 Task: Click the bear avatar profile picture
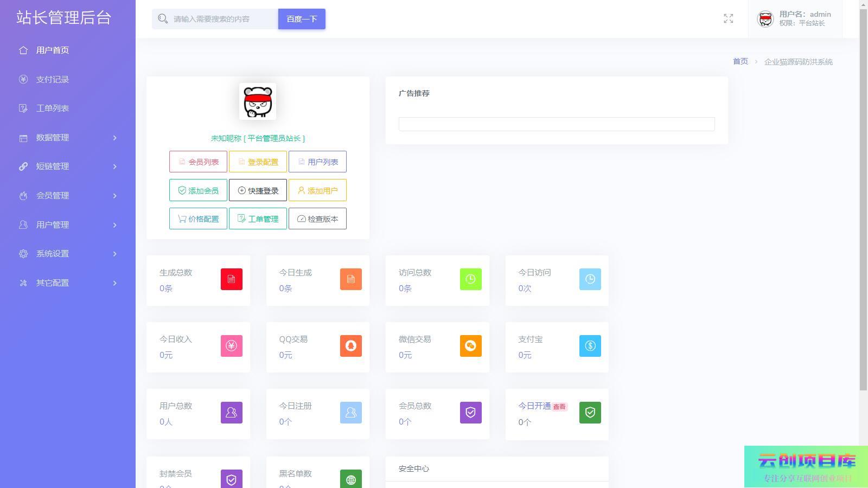coord(258,101)
